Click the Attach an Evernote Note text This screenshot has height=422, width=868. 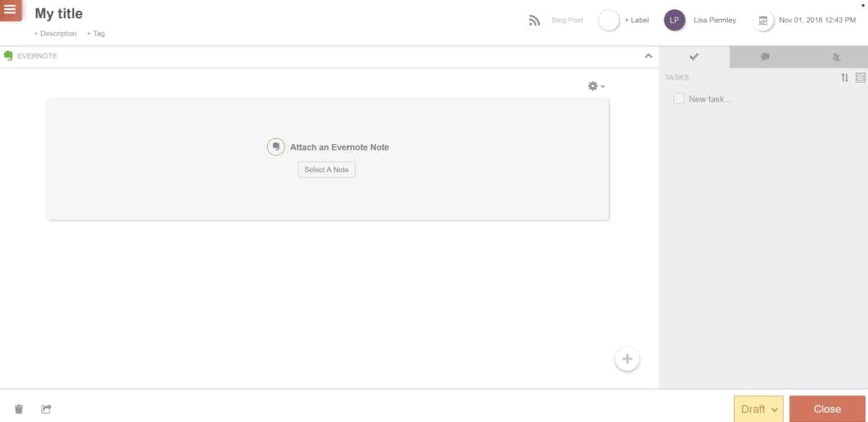(340, 147)
